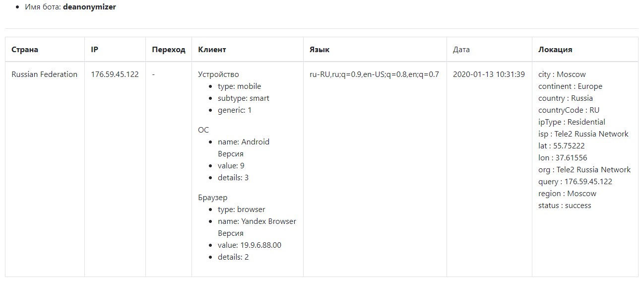
Task: Click the Дата column header
Action: click(461, 50)
